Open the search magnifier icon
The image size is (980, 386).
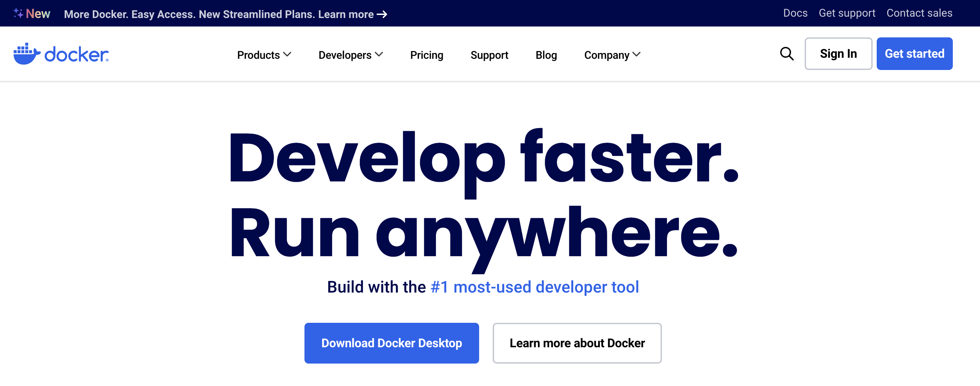786,54
